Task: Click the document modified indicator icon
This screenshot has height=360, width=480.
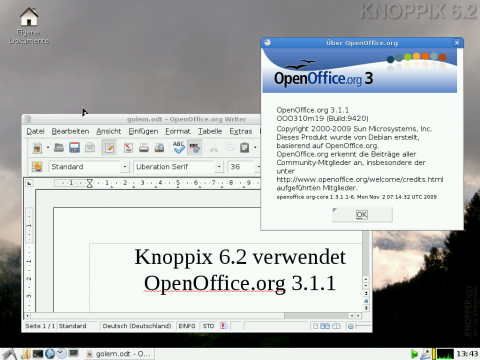Action: tap(224, 326)
